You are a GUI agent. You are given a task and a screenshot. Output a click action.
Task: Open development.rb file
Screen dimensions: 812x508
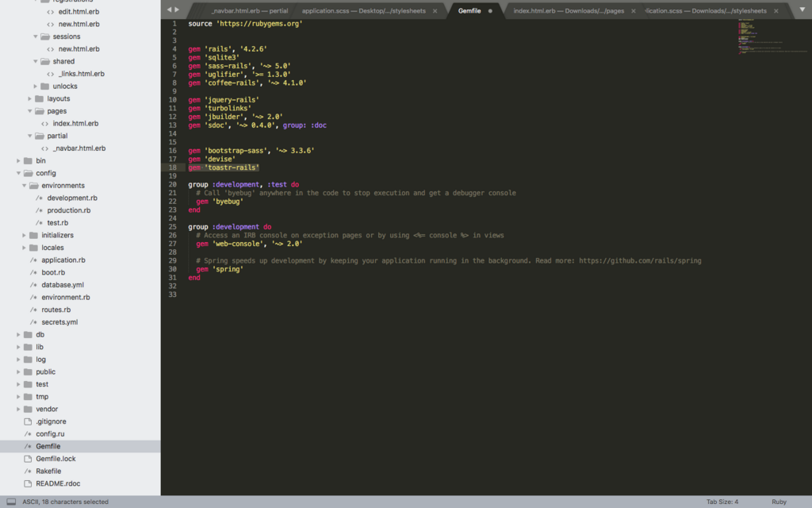point(72,198)
